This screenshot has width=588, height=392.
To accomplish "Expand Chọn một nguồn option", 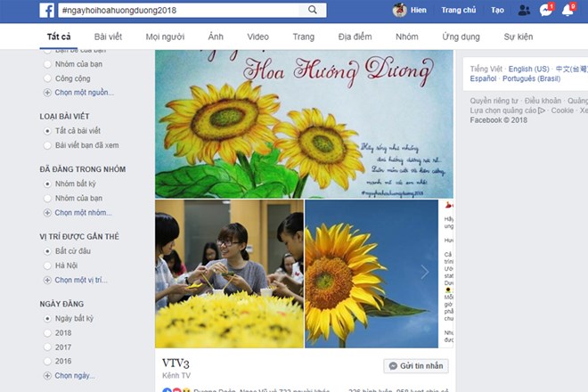I will (84, 93).
